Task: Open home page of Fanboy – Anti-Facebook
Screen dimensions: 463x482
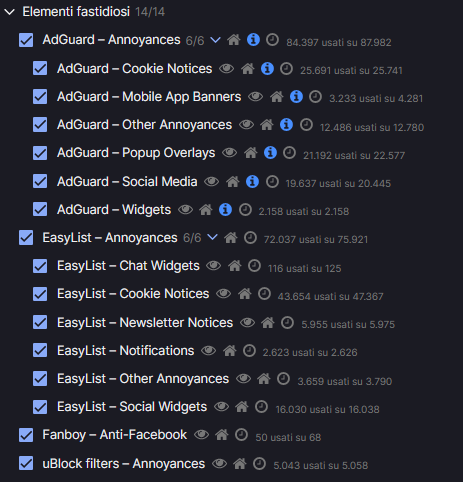Action: coord(222,435)
